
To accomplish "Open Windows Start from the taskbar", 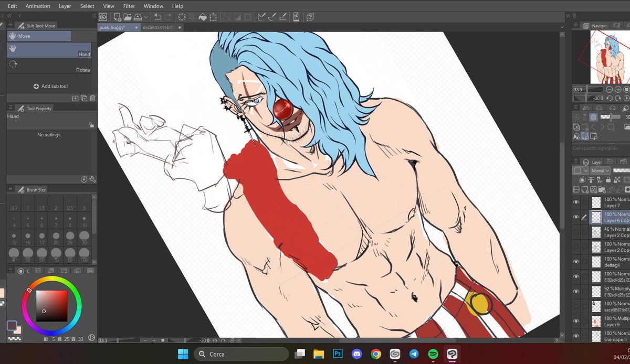I will coord(183,354).
